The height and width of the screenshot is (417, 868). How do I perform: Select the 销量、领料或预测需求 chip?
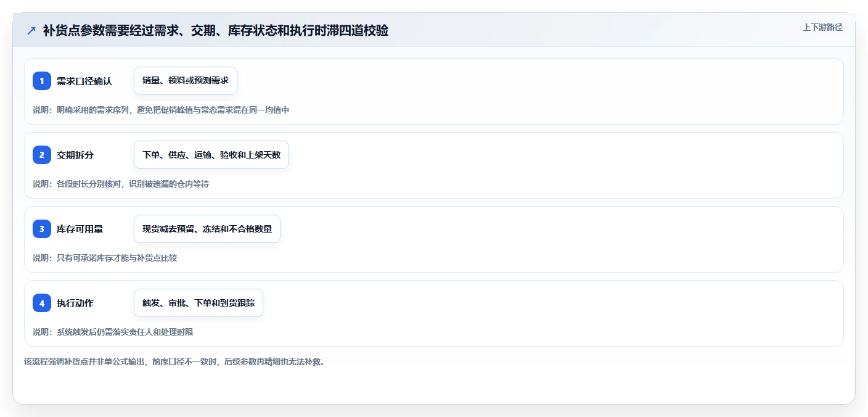click(x=186, y=81)
